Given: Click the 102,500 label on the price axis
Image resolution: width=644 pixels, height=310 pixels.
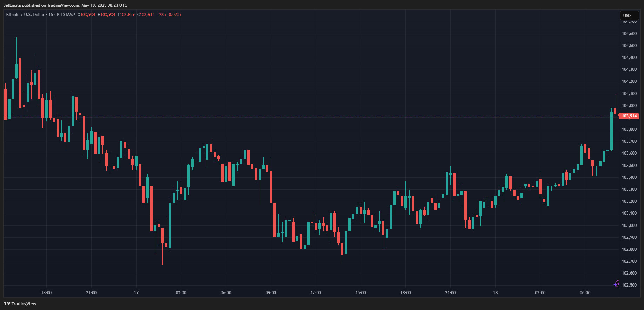Looking at the screenshot, I should 629,285.
